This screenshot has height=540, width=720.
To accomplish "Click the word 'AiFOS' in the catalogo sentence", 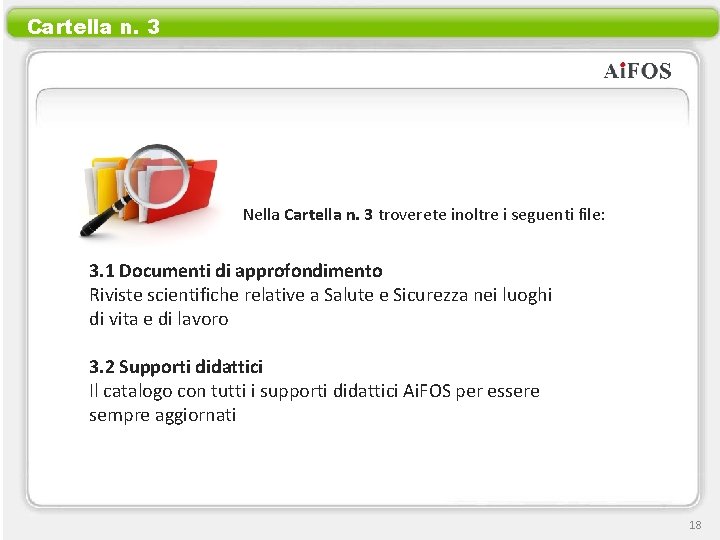I will point(427,391).
